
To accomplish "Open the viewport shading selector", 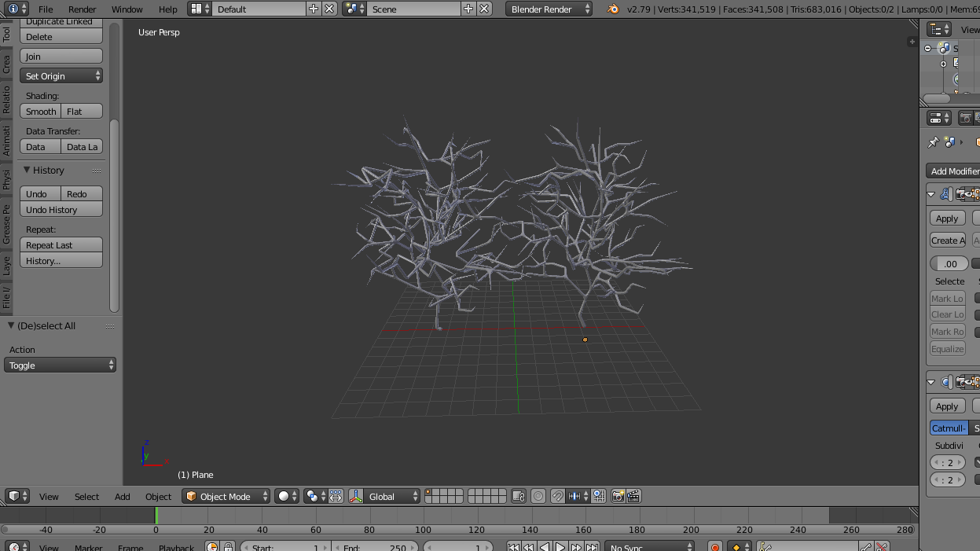I will click(x=287, y=496).
